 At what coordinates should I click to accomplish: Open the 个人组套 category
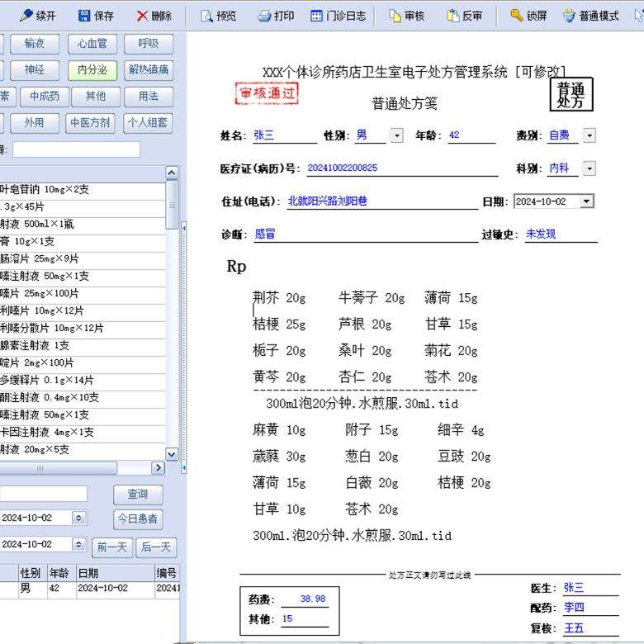coord(148,123)
